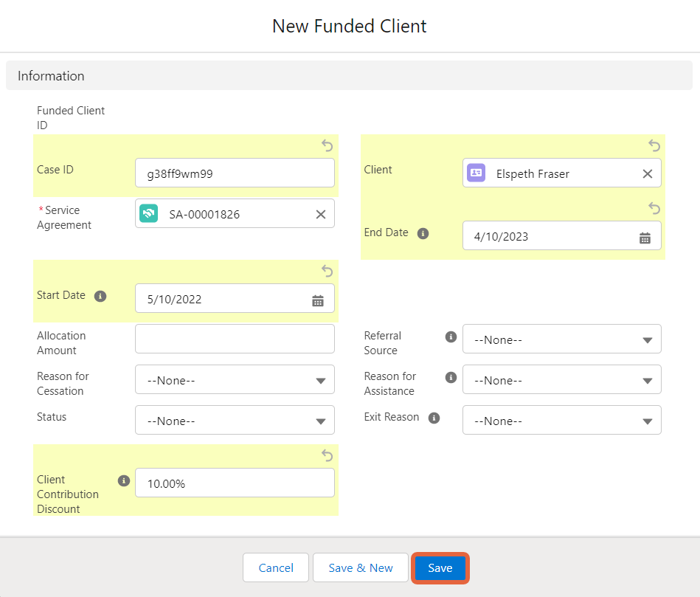The height and width of the screenshot is (597, 700).
Task: Undo the End Date field change
Action: click(x=654, y=208)
